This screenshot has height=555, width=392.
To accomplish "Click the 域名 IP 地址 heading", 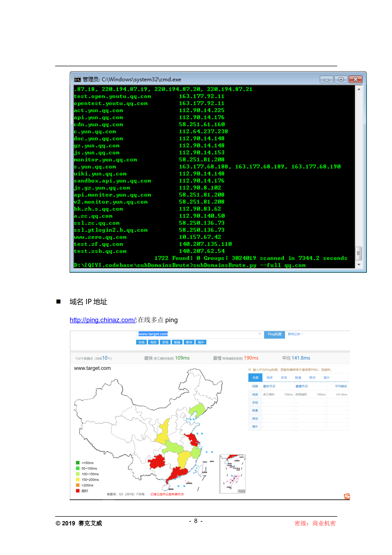I will (88, 302).
